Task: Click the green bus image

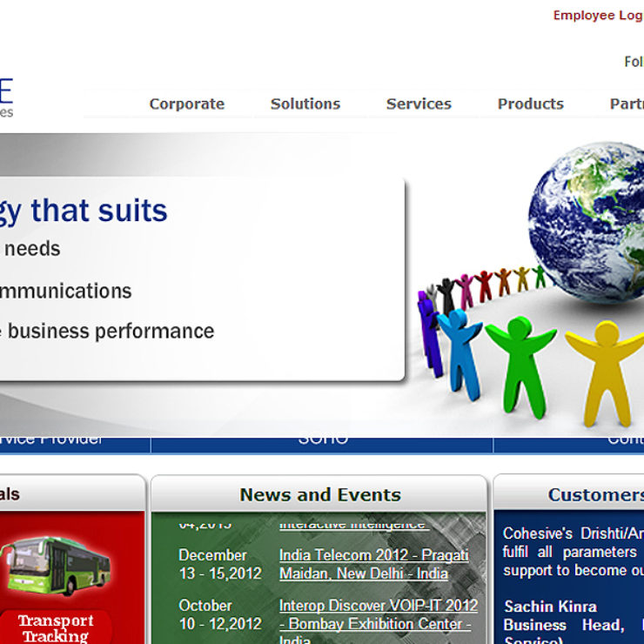Action: (x=55, y=567)
